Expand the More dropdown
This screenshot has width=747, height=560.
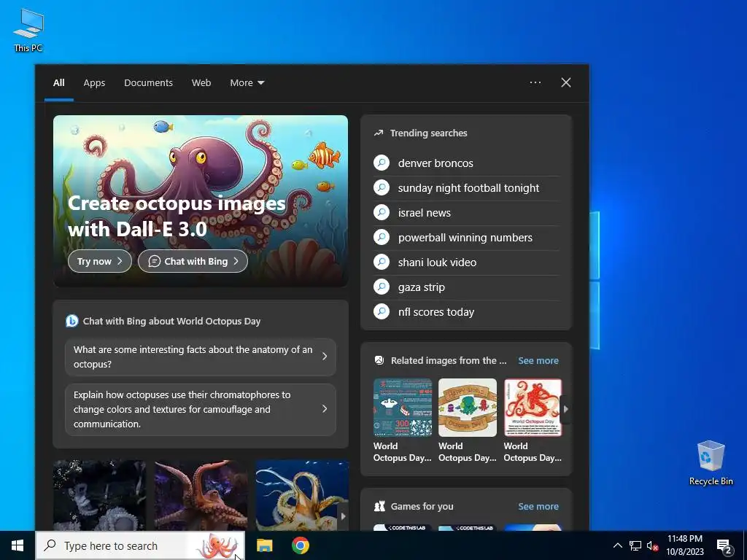[x=247, y=83]
